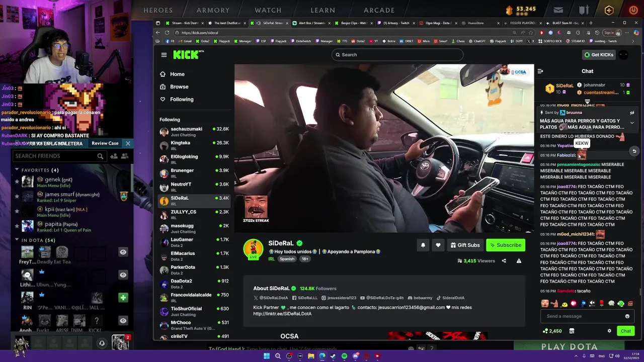Open sachauzumaki channel in Following list

click(x=194, y=132)
